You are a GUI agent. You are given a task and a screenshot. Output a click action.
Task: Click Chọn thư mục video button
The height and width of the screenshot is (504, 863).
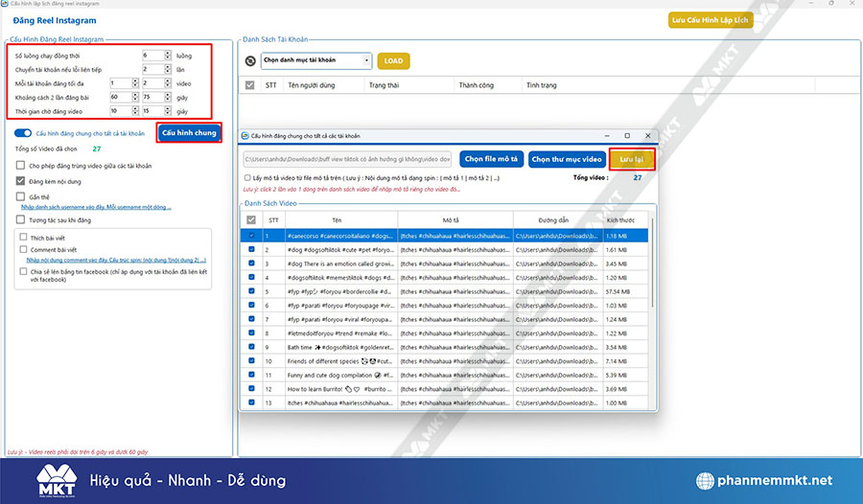[567, 159]
